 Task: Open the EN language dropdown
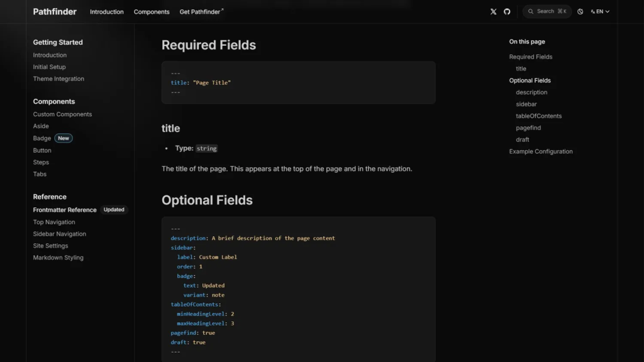601,11
